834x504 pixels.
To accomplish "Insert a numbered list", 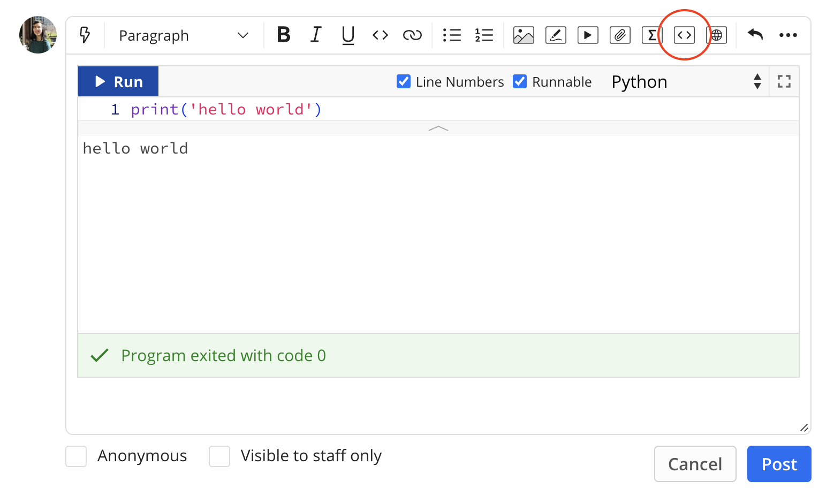I will (484, 35).
